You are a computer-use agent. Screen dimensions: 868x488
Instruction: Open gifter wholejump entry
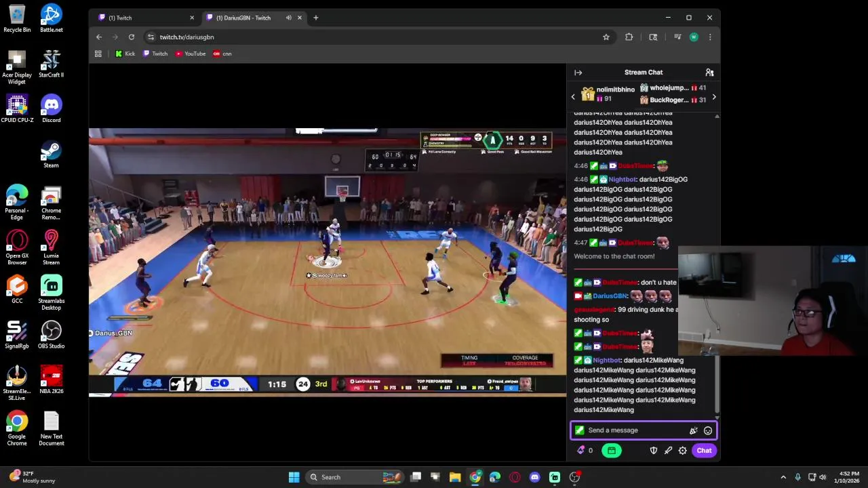[x=673, y=88]
